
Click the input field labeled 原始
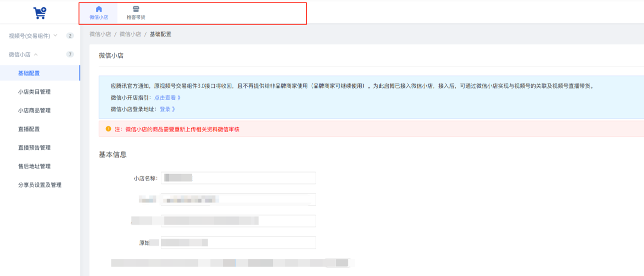coord(238,242)
